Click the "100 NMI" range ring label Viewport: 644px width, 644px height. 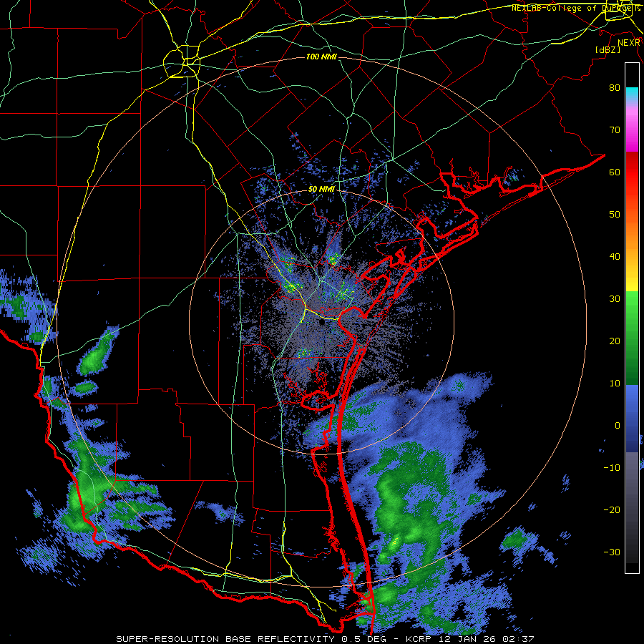point(321,57)
